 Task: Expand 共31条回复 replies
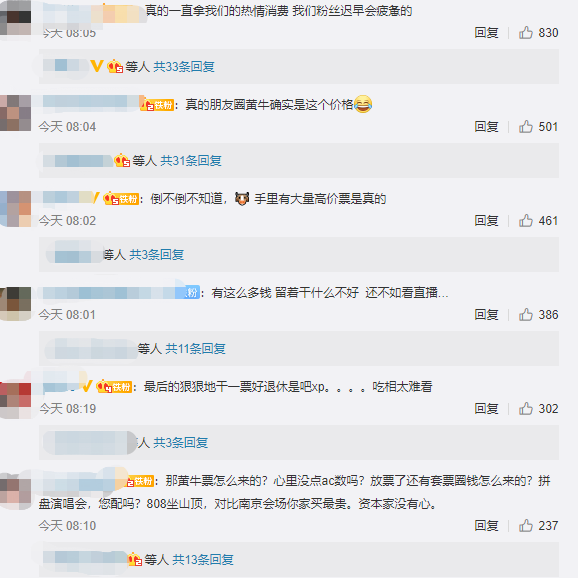click(191, 161)
